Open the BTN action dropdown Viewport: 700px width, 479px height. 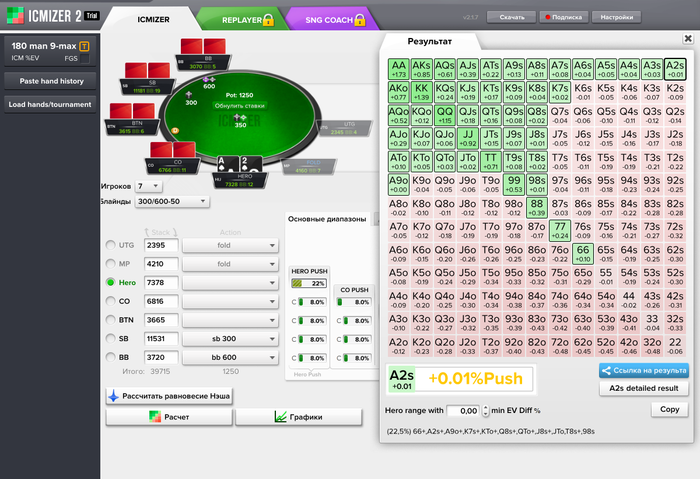click(x=230, y=320)
